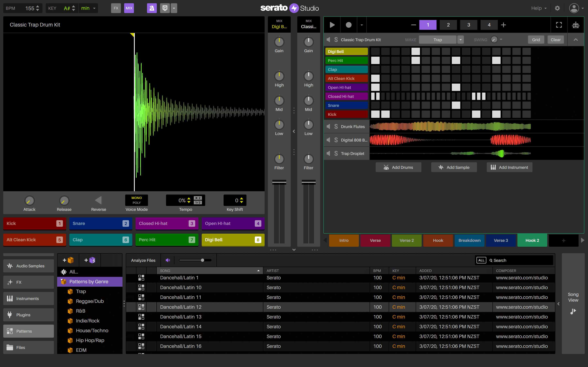
Task: Enable quantize with the Q icon
Action: pyautogui.click(x=165, y=8)
